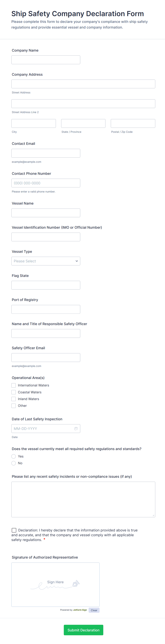Open the calendar date picker icon

click(76, 428)
